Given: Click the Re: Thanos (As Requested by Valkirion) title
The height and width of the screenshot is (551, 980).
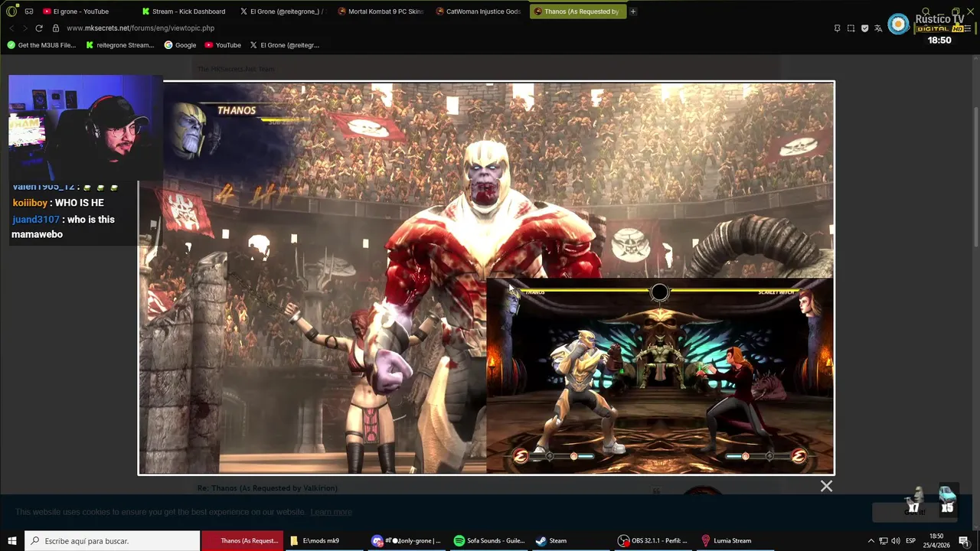Looking at the screenshot, I should click(x=267, y=488).
